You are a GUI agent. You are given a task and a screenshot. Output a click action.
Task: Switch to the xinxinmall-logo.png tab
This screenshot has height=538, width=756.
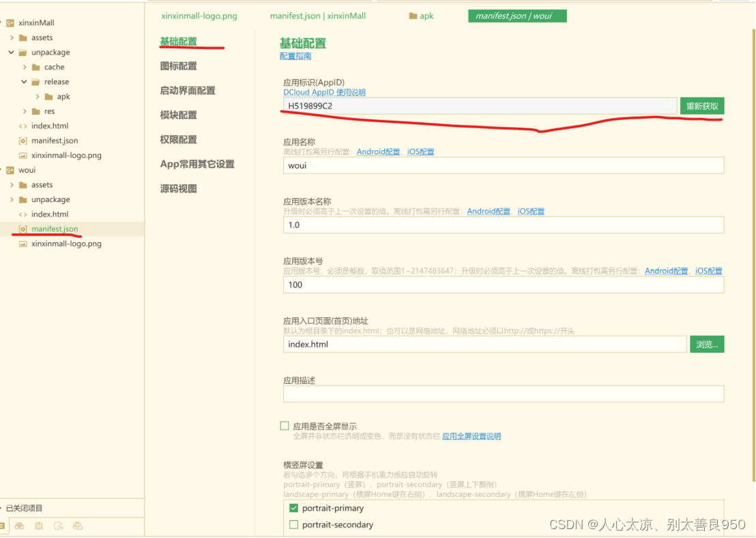click(199, 15)
